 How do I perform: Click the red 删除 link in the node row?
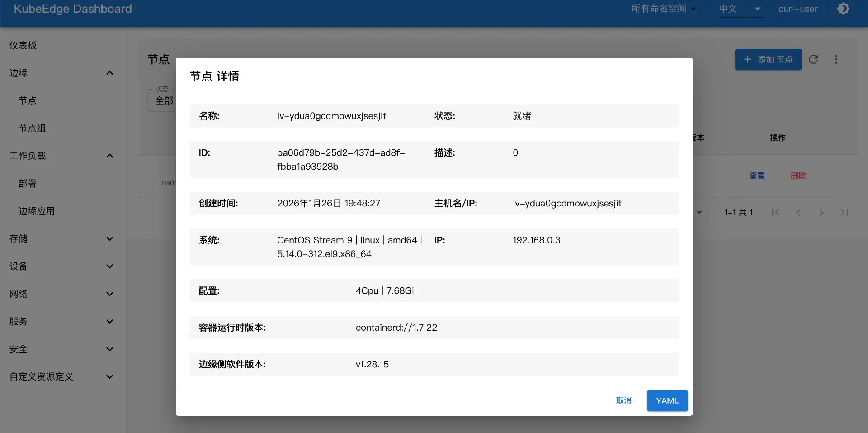click(x=798, y=176)
